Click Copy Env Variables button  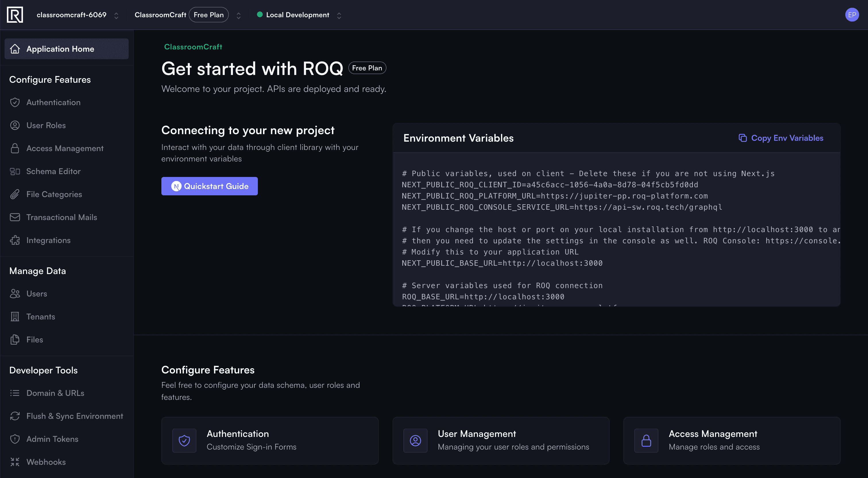781,138
